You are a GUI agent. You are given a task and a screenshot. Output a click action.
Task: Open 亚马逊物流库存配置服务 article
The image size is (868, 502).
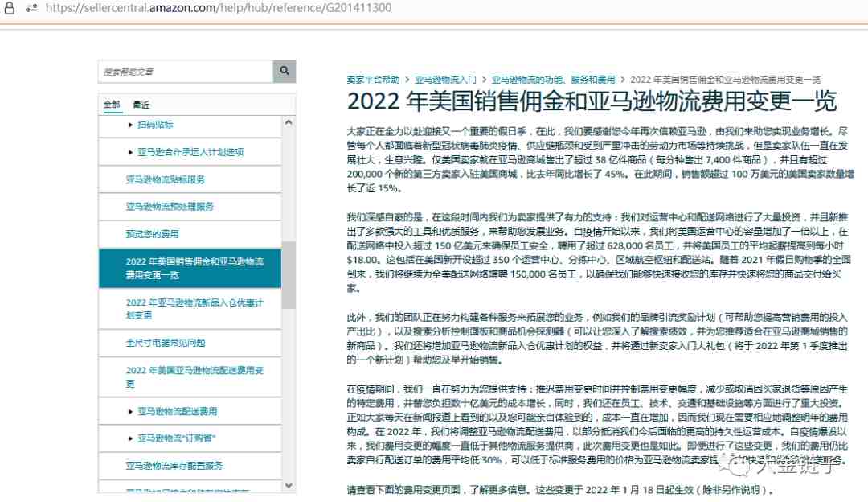pyautogui.click(x=174, y=466)
